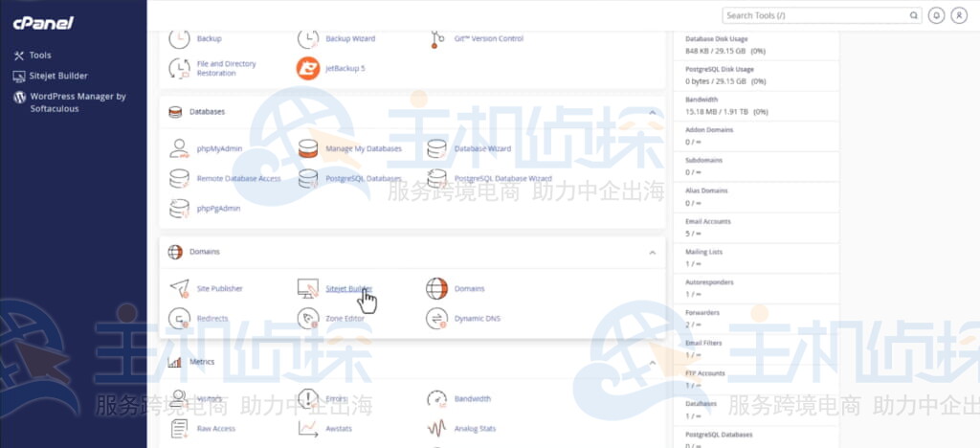Screen dimensions: 980x448
Task: Collapse the Databases section chevron
Action: pos(653,112)
